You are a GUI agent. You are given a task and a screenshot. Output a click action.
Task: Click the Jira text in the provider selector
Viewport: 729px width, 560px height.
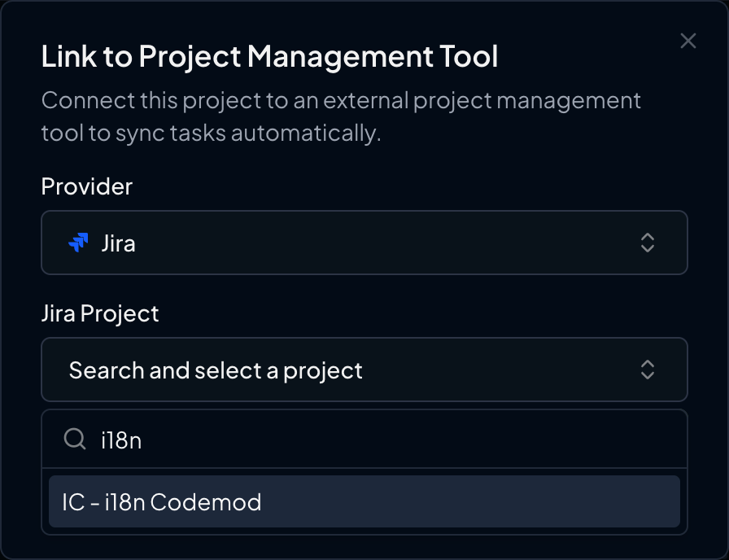pyautogui.click(x=116, y=243)
